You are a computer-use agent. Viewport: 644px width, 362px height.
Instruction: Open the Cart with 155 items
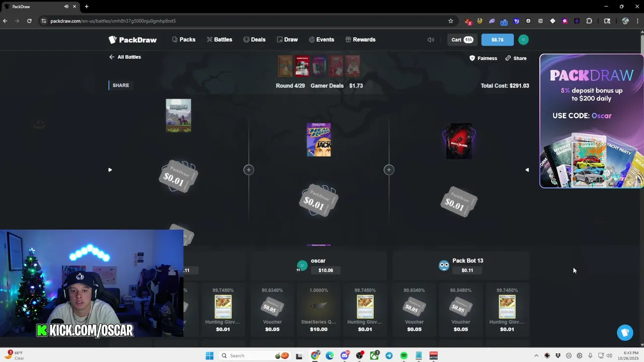click(x=462, y=40)
